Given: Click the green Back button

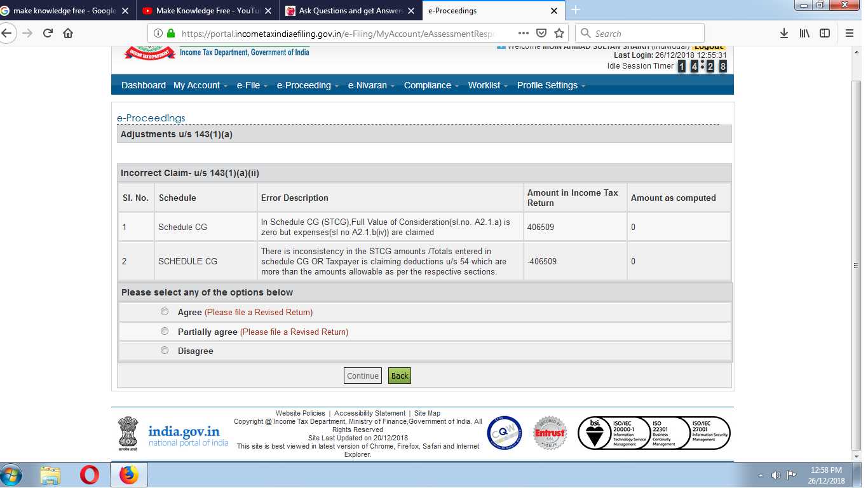Looking at the screenshot, I should point(400,376).
